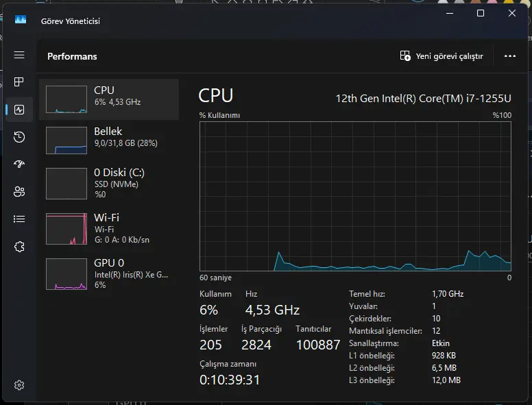Select the CPU performance entry
Viewport: 532px width, 405px height.
click(x=109, y=99)
